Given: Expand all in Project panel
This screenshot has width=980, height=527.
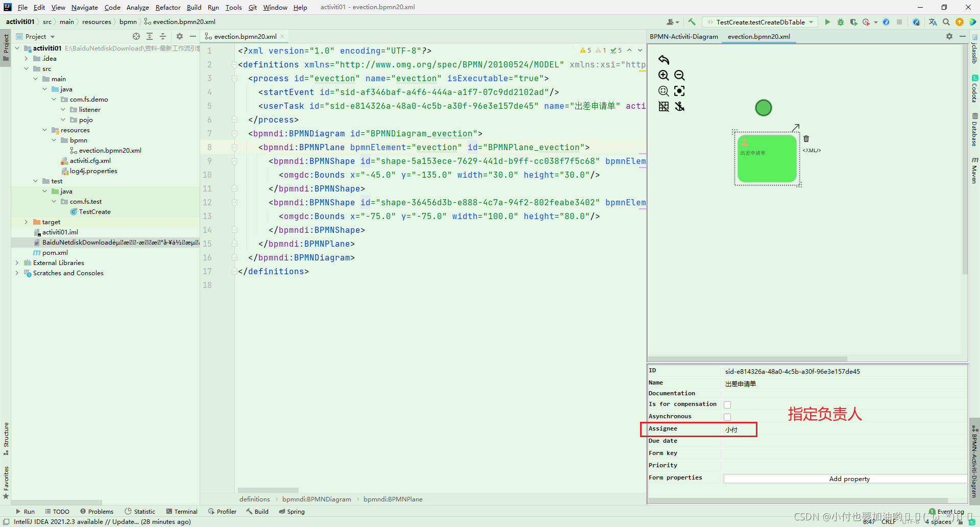Looking at the screenshot, I should [150, 36].
